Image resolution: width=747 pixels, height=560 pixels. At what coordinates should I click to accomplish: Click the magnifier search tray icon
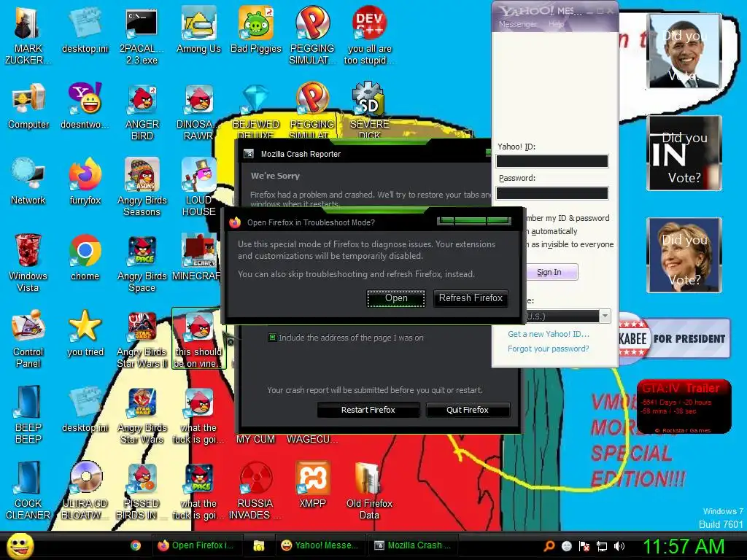click(x=549, y=546)
